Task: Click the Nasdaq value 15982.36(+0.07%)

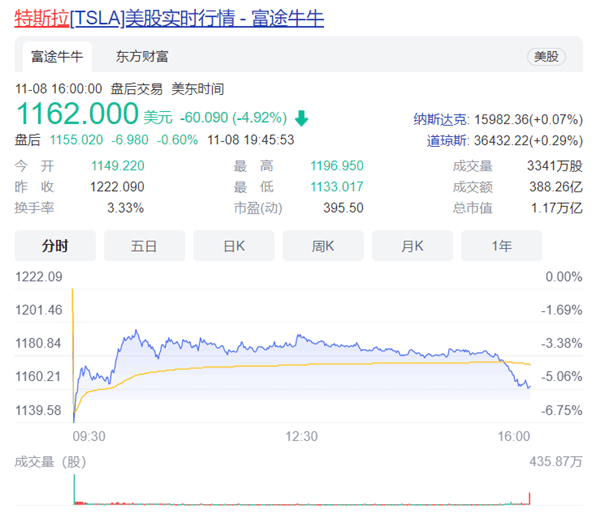Action: point(528,119)
